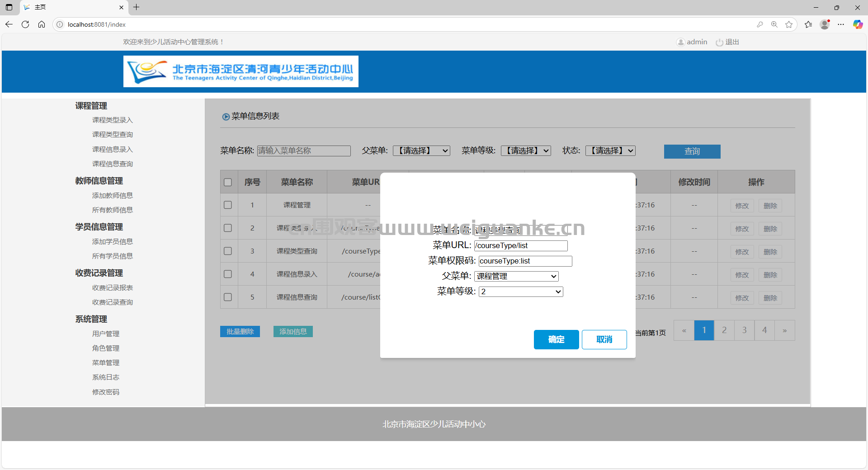Viewport: 868px width, 470px height.
Task: Open the dialog 菜单等级 dropdown
Action: (x=521, y=291)
